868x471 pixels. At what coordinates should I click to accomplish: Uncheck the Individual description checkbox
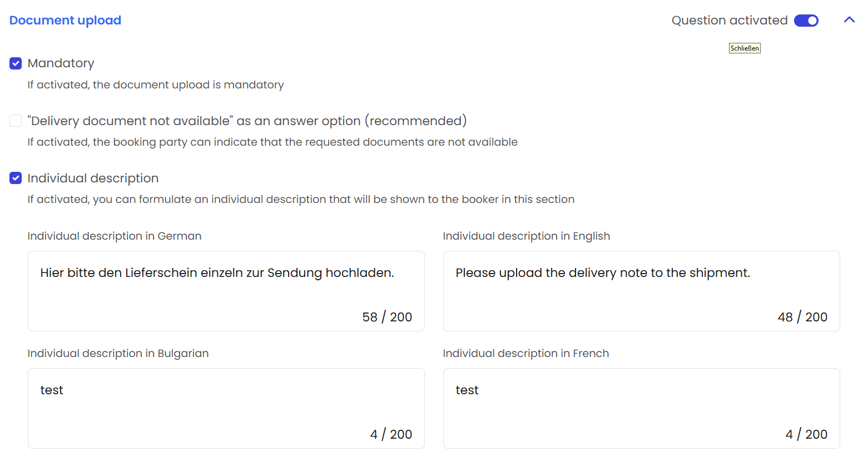point(16,178)
